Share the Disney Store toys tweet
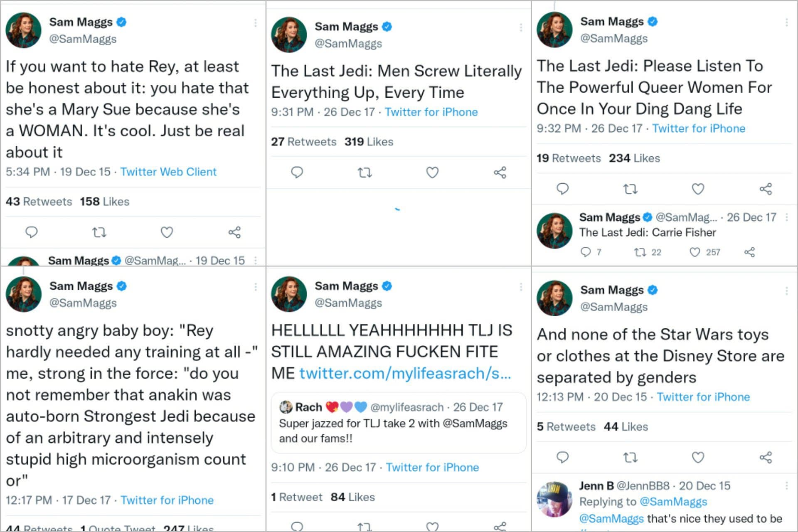Image resolution: width=798 pixels, height=532 pixels. click(x=766, y=457)
